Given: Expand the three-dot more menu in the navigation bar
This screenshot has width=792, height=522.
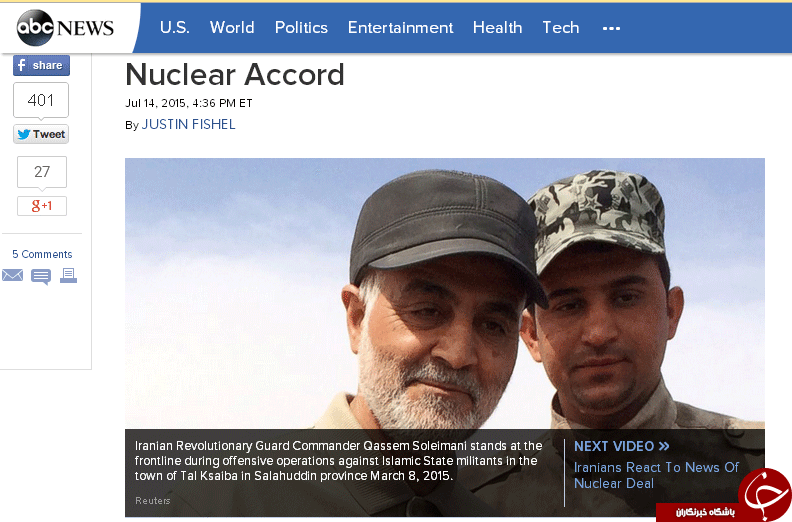Looking at the screenshot, I should 611,28.
